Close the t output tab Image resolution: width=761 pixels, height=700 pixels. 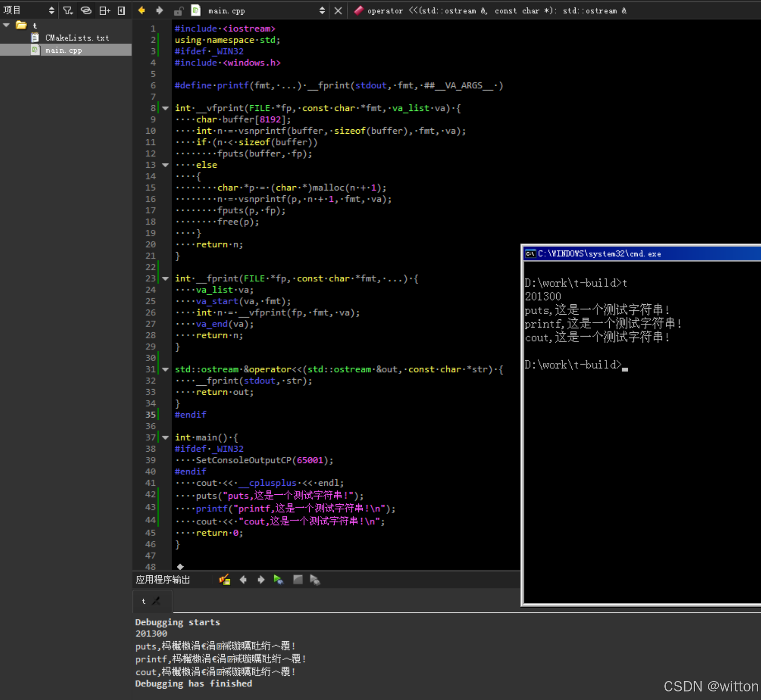pos(156,601)
